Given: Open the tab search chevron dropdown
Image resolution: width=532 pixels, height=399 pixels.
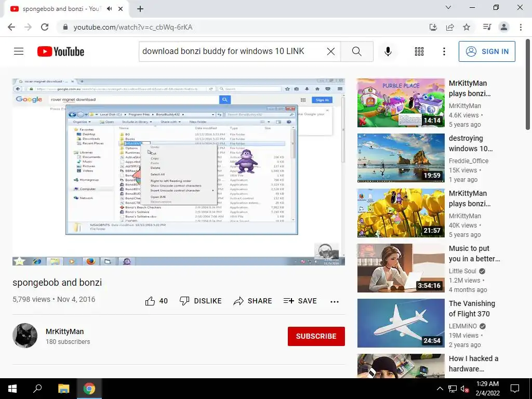Looking at the screenshot, I should coord(448,7).
